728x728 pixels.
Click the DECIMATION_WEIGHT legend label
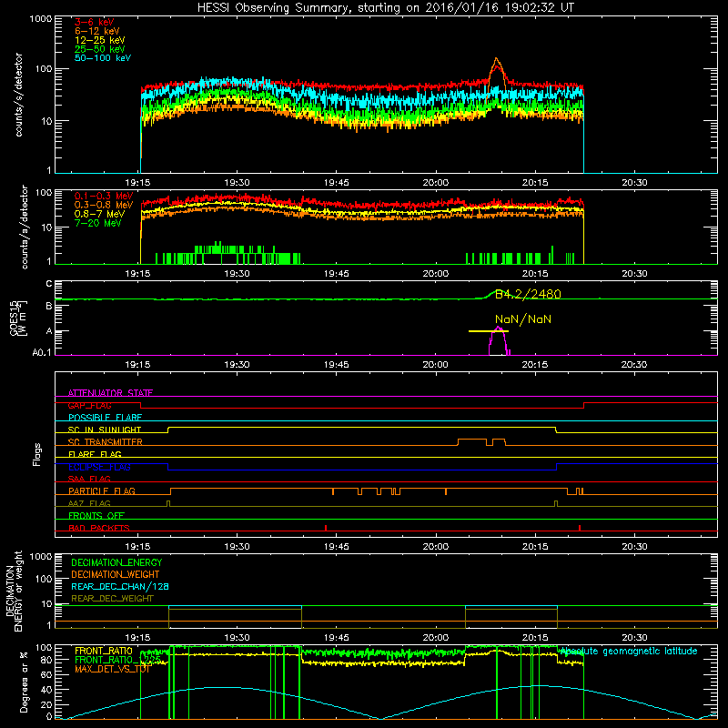click(x=116, y=574)
